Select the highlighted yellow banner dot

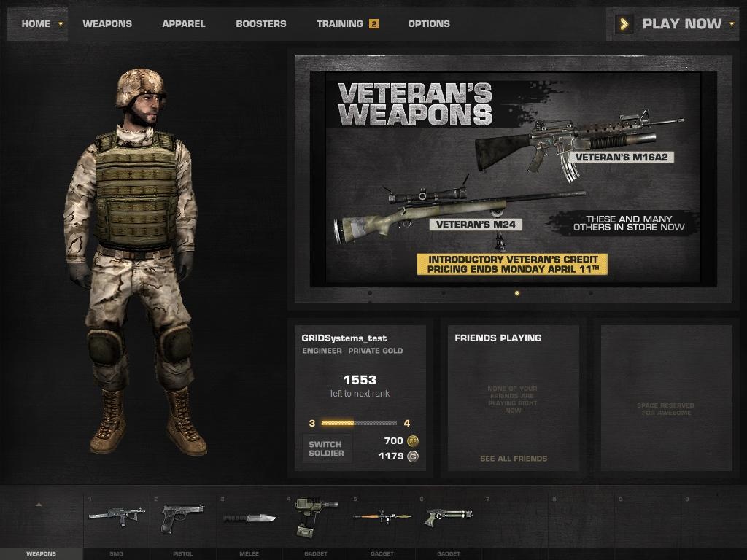tap(517, 293)
